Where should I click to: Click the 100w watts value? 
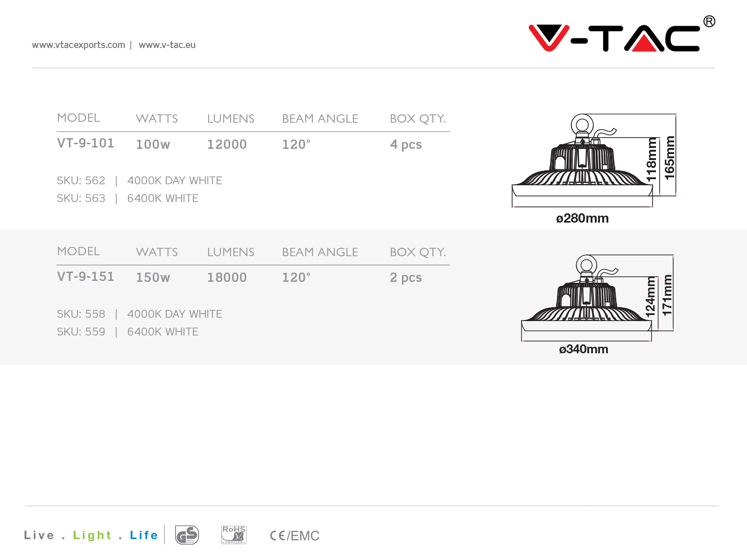tap(153, 145)
